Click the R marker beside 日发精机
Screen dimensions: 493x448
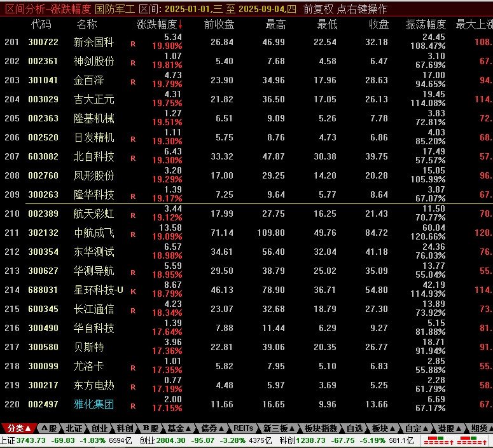click(133, 139)
